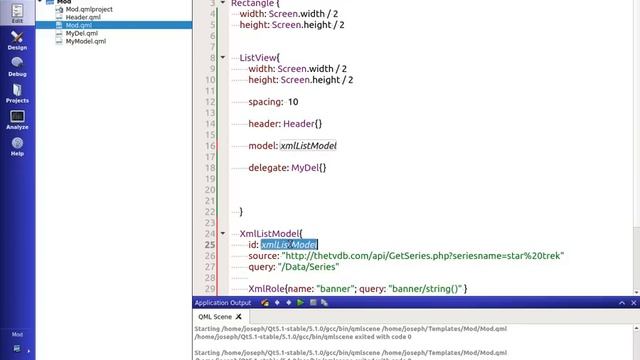Open Mod.qmlproject in project tree
This screenshot has width=640, height=360.
pyautogui.click(x=89, y=9)
